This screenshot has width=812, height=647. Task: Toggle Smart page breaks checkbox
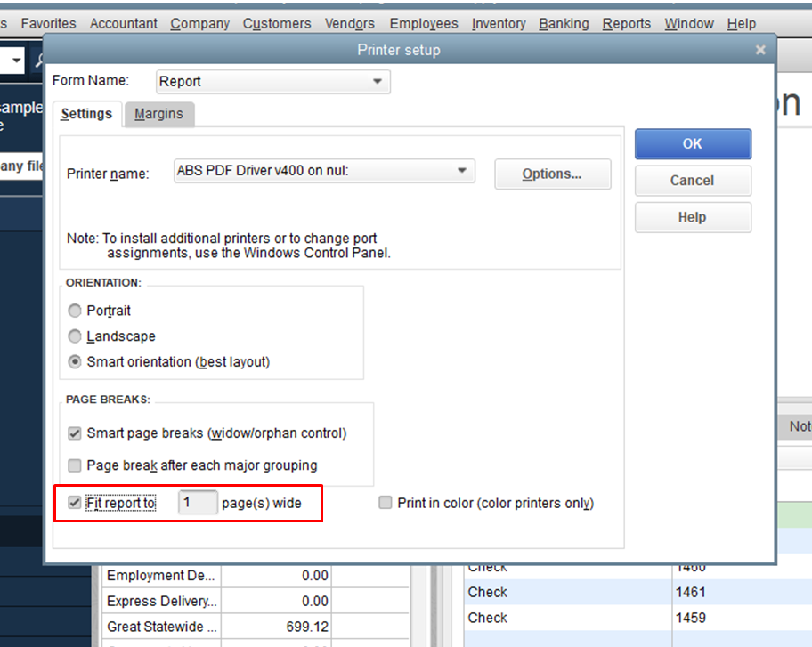click(x=75, y=433)
